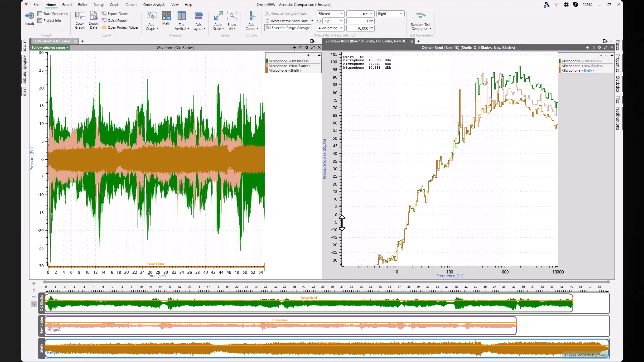Open the Math tool
The width and height of the screenshot is (644, 362).
pos(166,18)
